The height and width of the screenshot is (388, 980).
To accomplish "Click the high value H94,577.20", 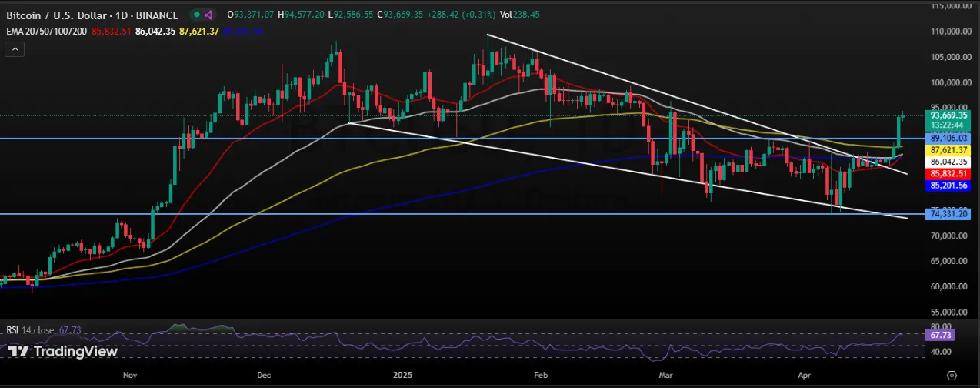I will click(x=299, y=15).
